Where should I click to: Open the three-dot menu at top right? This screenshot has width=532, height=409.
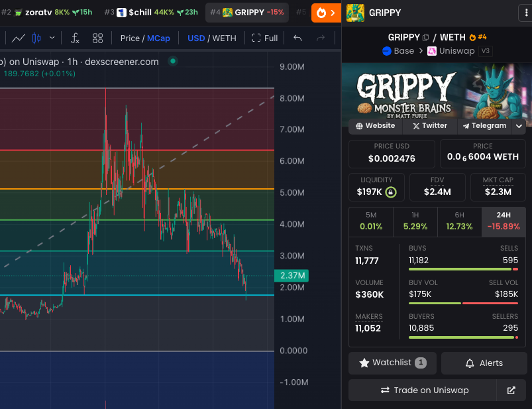525,13
